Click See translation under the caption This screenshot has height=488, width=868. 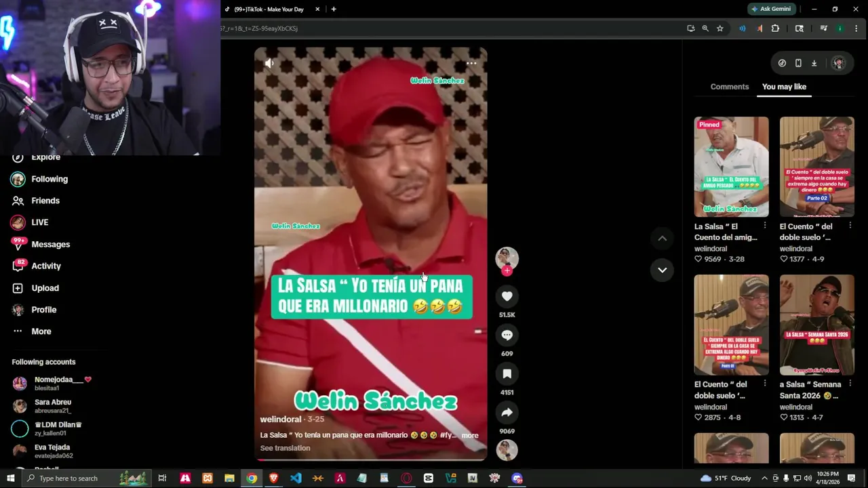pos(285,448)
